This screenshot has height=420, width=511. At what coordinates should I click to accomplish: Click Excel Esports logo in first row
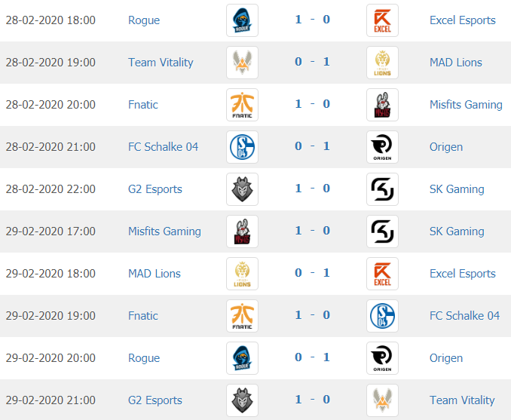(x=382, y=20)
